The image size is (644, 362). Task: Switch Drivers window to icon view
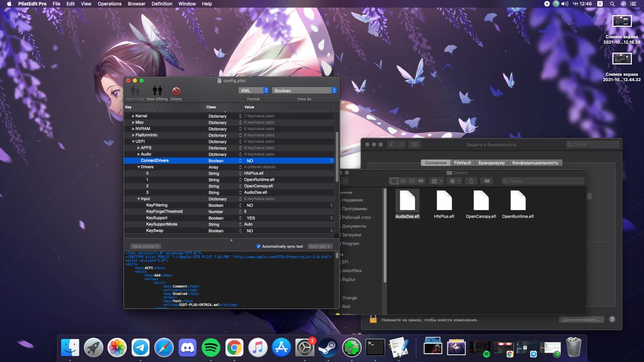click(x=394, y=181)
